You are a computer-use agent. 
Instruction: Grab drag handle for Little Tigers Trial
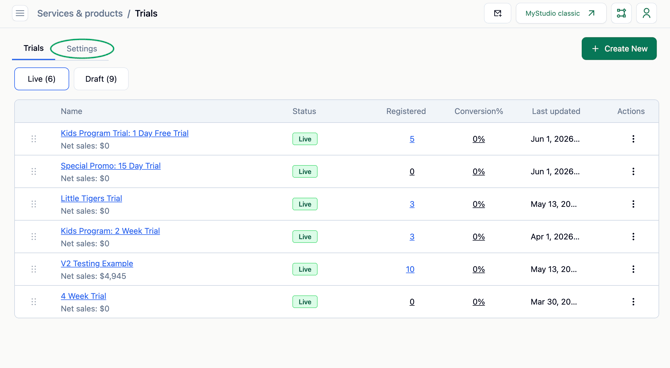click(x=34, y=204)
